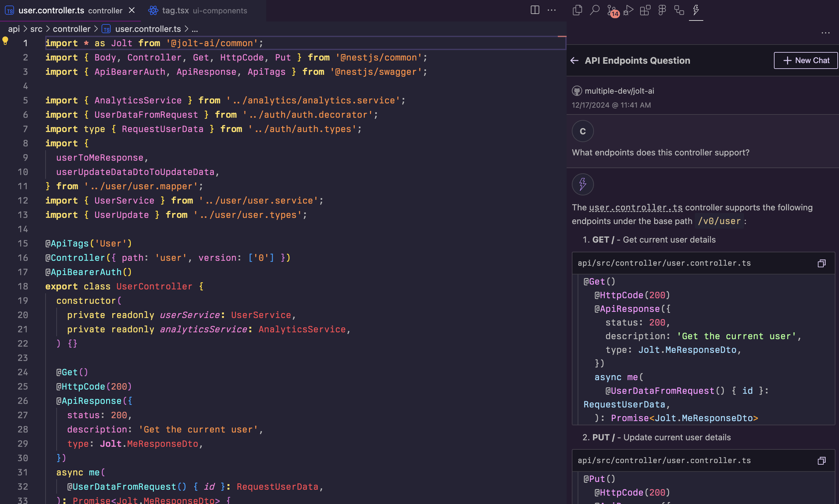
Task: Click AnalyticsService on import line 5
Action: (138, 100)
